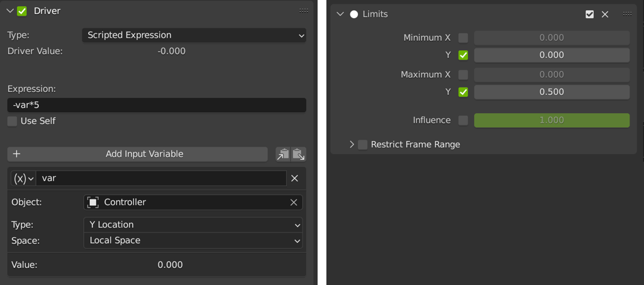This screenshot has width=644, height=285.
Task: Open the variable type (x) selector
Action: [23, 179]
